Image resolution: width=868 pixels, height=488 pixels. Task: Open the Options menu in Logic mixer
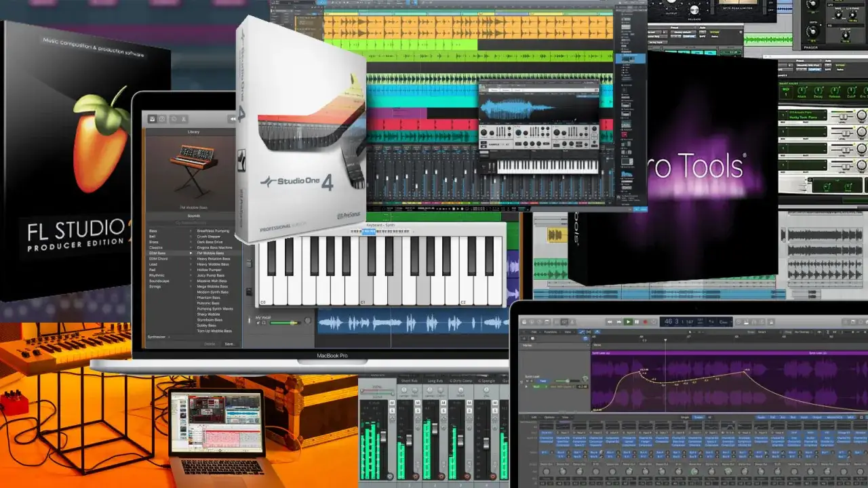click(549, 418)
